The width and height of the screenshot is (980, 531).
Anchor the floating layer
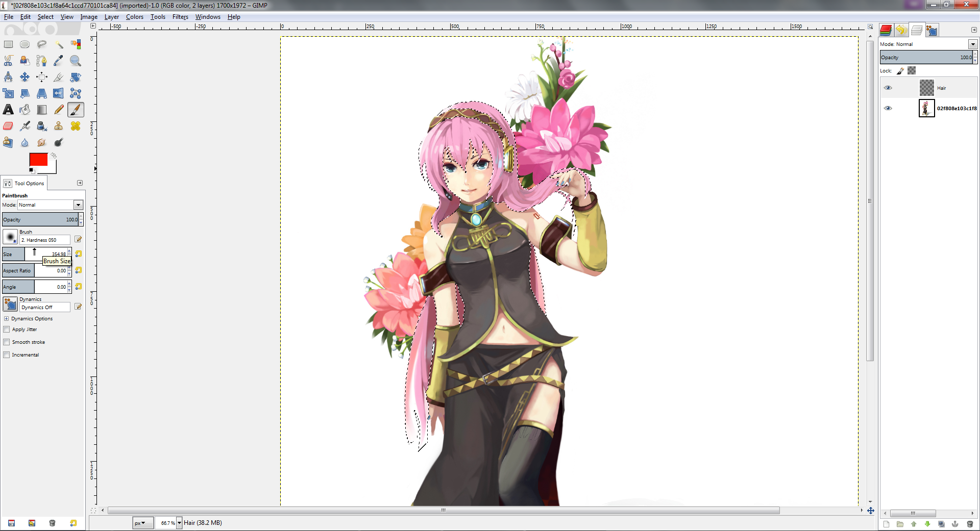(955, 524)
